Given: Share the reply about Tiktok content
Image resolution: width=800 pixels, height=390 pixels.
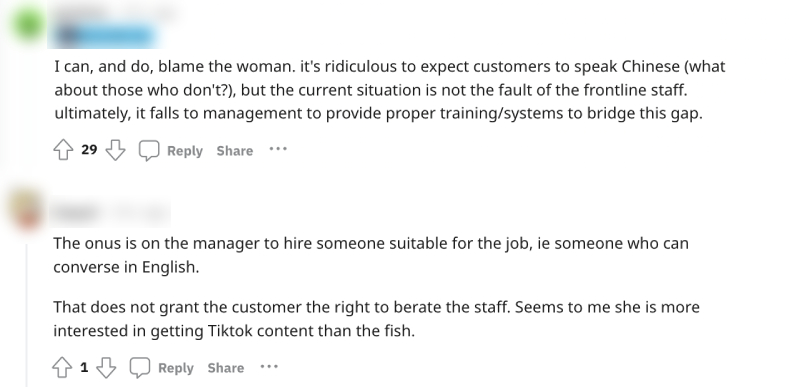Looking at the screenshot, I should tap(226, 368).
